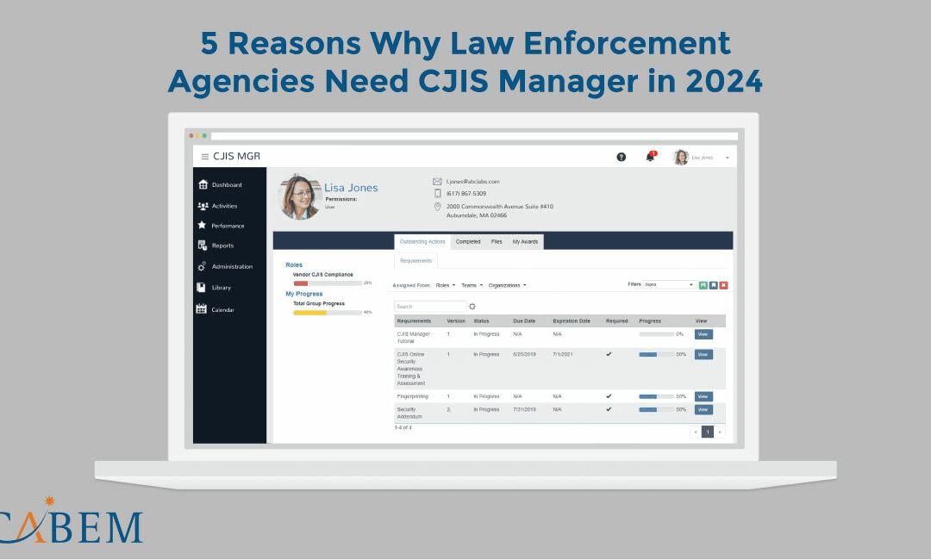Click the next page arrow in pagination
931x560 pixels.
pos(720,432)
